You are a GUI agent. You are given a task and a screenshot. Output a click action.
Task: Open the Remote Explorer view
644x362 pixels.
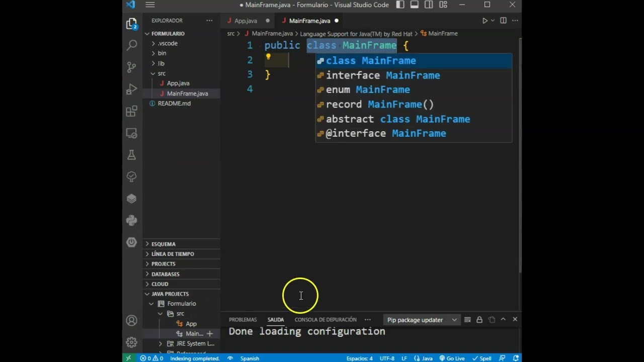[132, 133]
